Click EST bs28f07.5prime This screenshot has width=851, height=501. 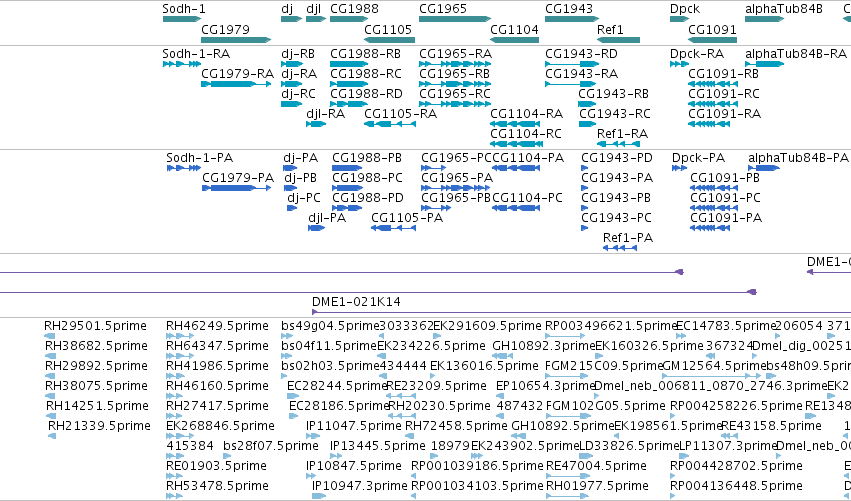(x=271, y=446)
